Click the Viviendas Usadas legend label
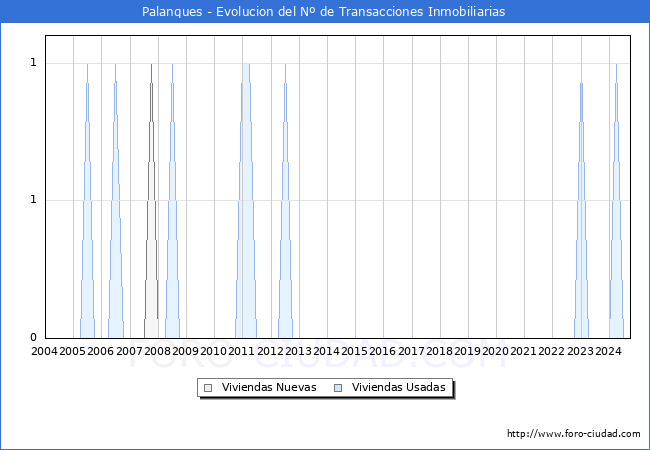Image resolution: width=650 pixels, height=450 pixels. pyautogui.click(x=399, y=387)
